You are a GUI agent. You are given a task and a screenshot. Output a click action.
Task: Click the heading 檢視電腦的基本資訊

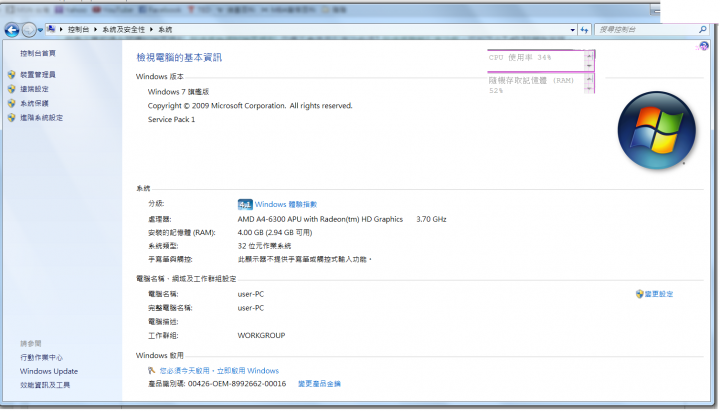click(179, 57)
